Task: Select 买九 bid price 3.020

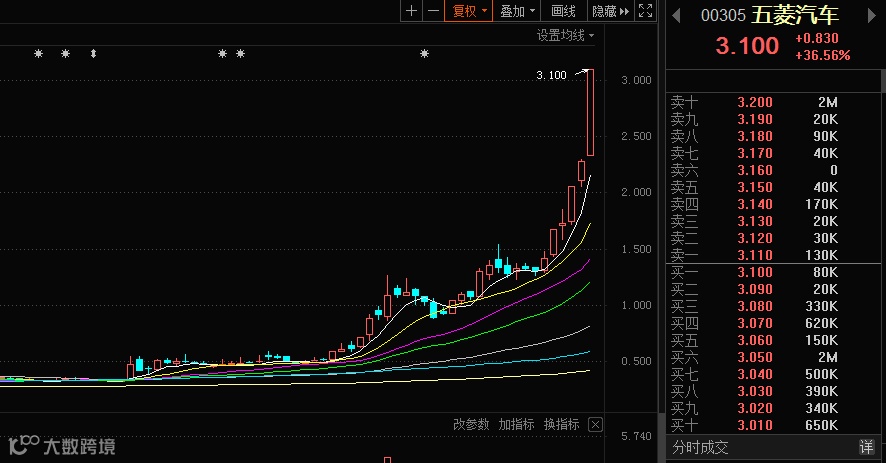Action: 755,408
